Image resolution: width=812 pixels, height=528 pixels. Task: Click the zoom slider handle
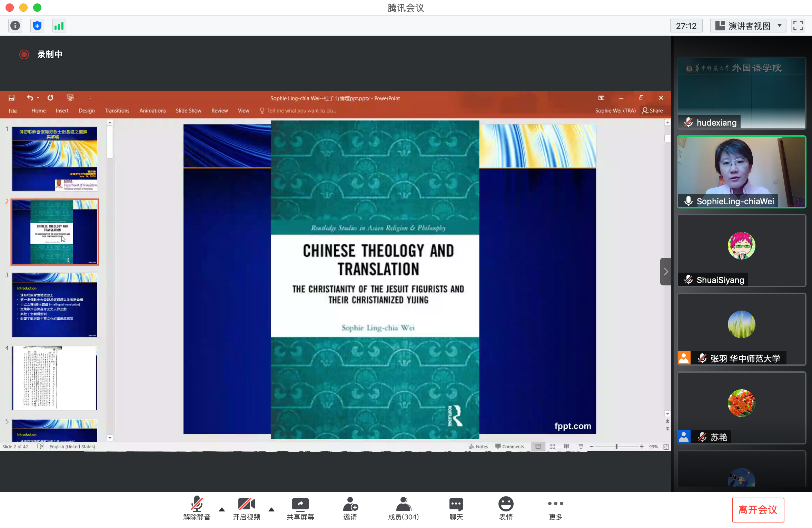pyautogui.click(x=616, y=447)
